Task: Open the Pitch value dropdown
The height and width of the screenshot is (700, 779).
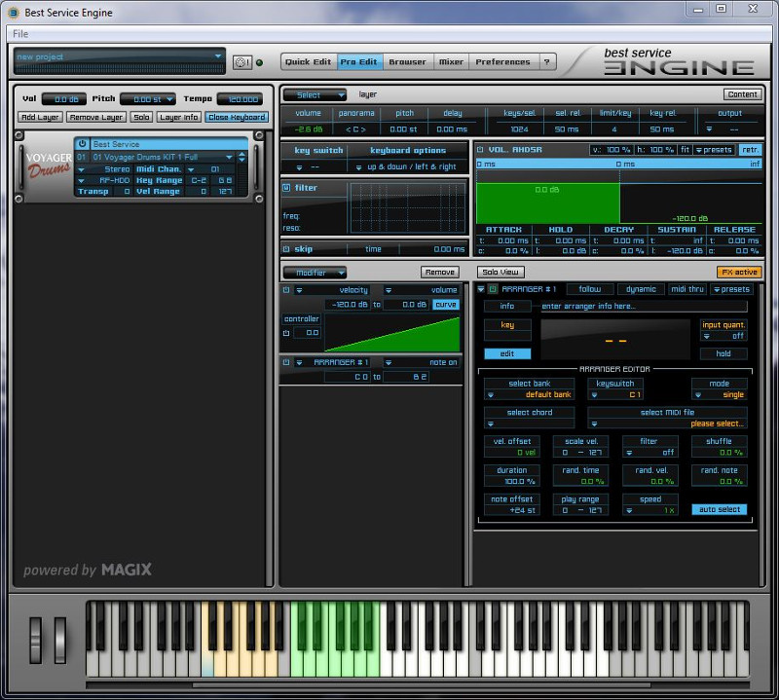Action: click(169, 99)
